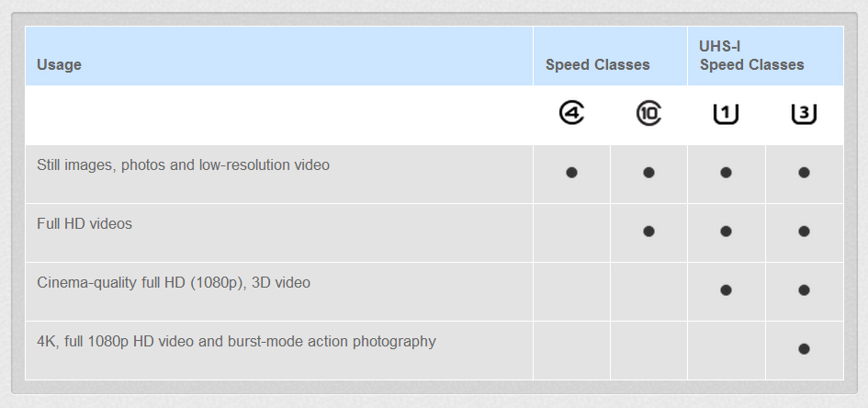Click the U1 dot for Full HD videos
Screen dimensions: 868x408
click(x=726, y=232)
